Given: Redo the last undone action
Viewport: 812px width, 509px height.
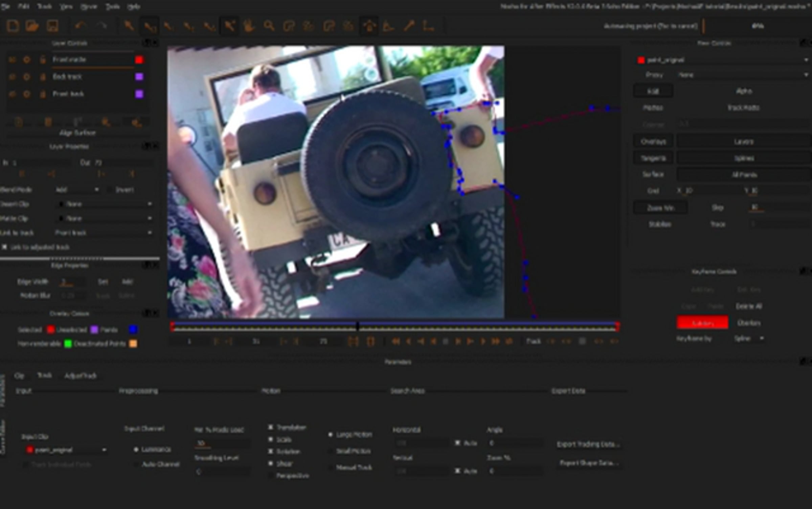Looking at the screenshot, I should click(101, 26).
